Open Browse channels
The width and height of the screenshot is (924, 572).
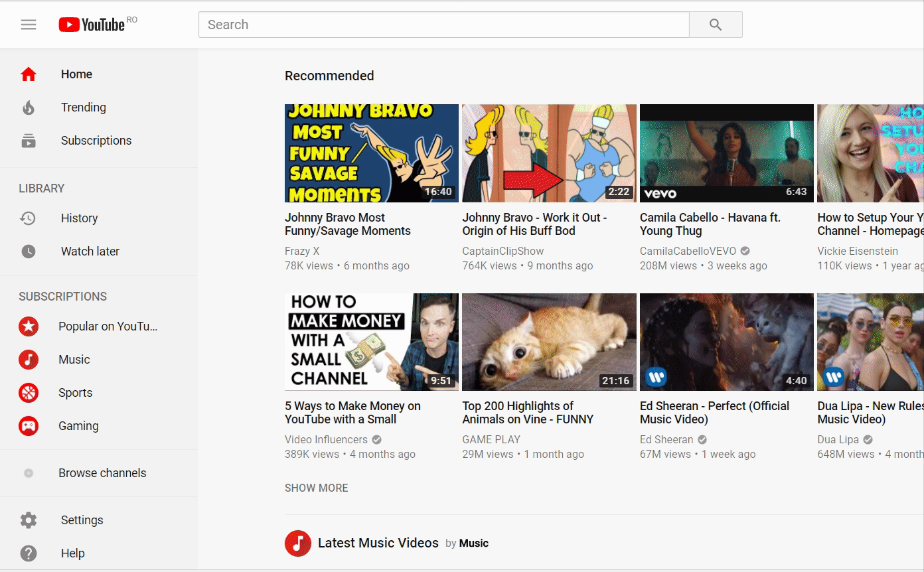[102, 473]
